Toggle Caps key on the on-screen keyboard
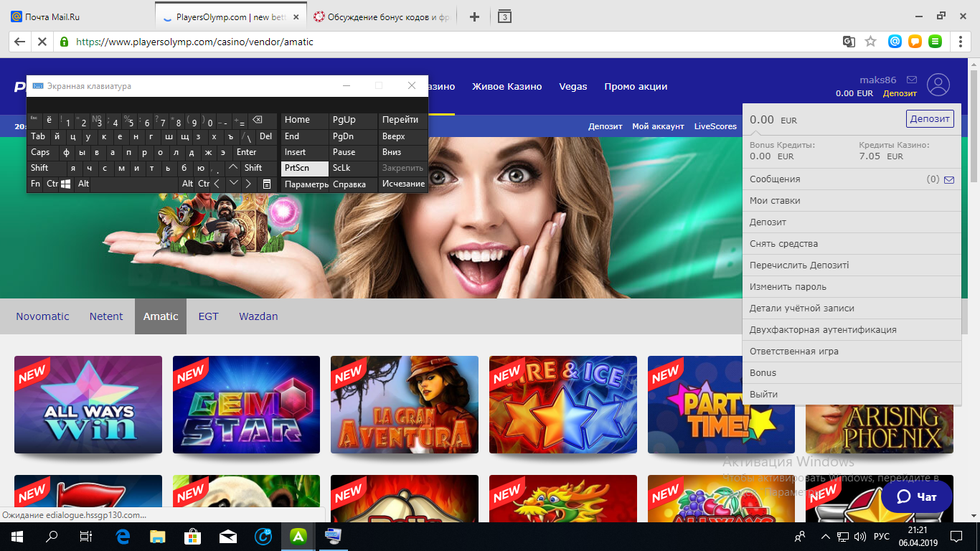 pos(40,152)
